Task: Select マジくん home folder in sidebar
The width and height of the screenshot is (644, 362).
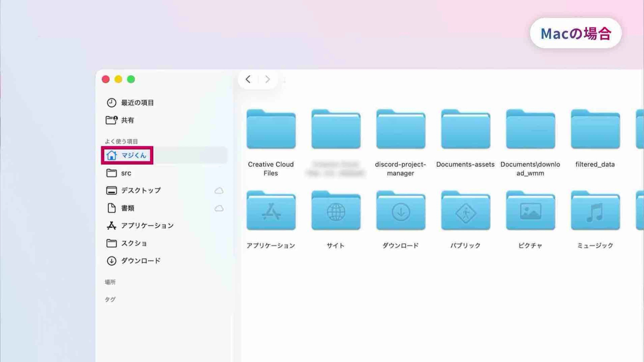Action: pyautogui.click(x=133, y=155)
